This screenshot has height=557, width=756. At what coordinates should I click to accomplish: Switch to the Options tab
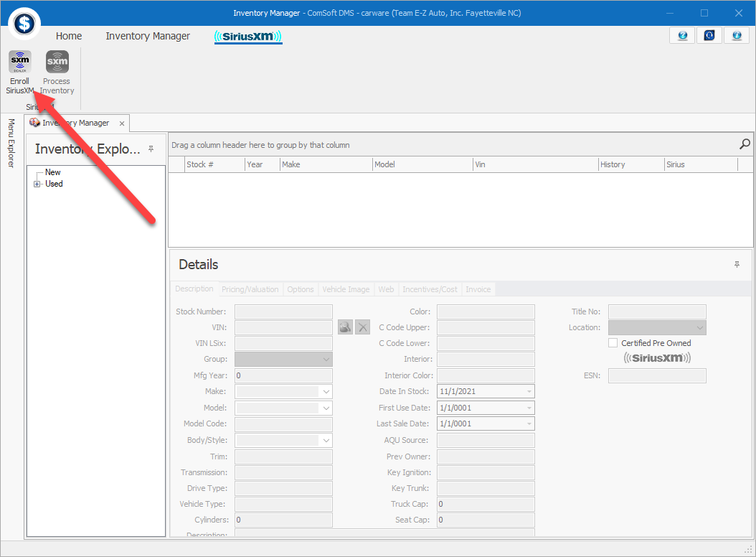[x=301, y=289]
